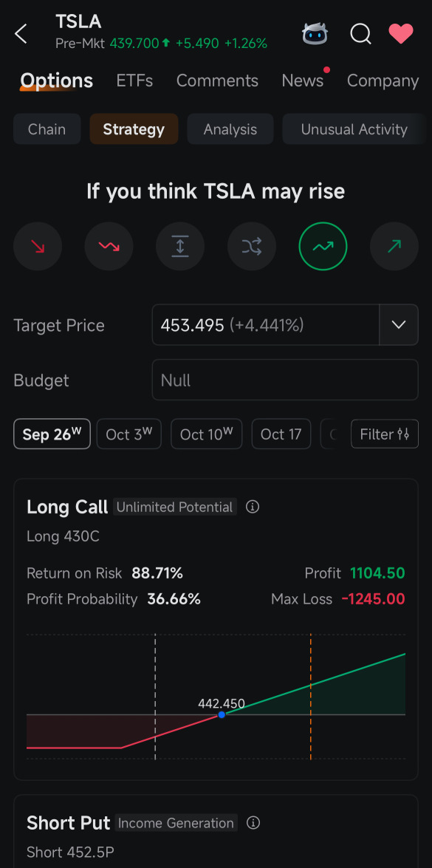Open the Unusual Activity section
The image size is (432, 868).
[x=354, y=129]
